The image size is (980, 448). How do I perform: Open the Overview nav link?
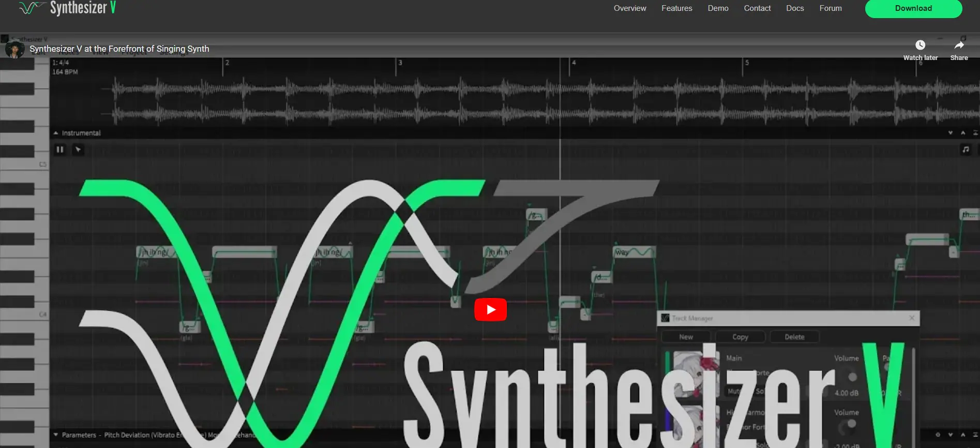pyautogui.click(x=630, y=8)
